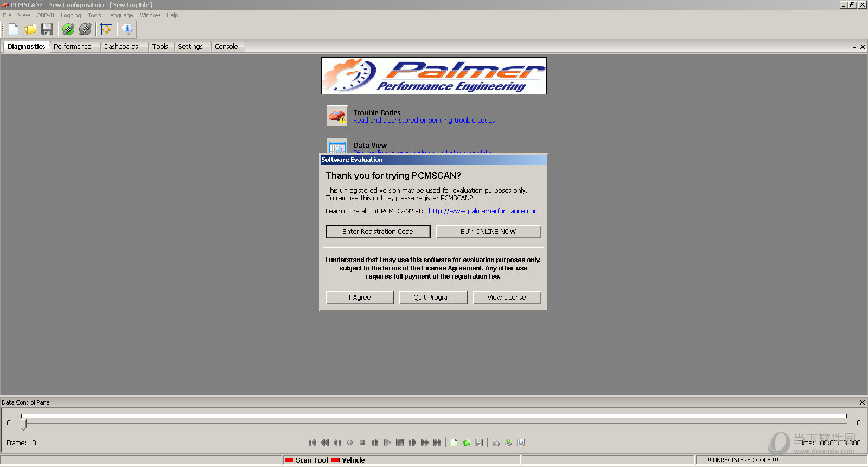The width and height of the screenshot is (868, 467).
Task: Open a configuration with the yellow folder icon
Action: 30,29
